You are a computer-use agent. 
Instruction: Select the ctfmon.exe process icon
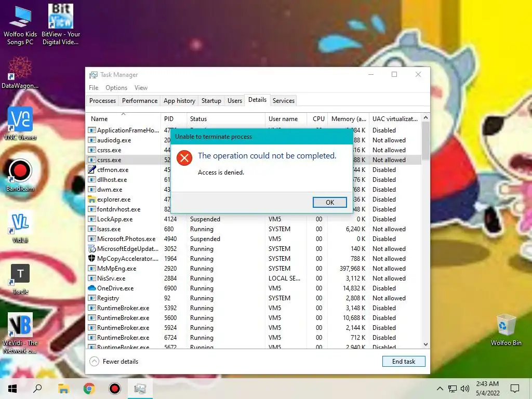(x=91, y=169)
